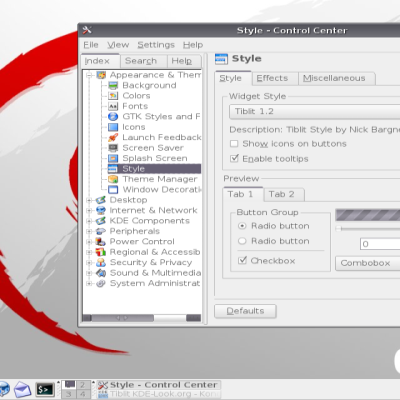Click the Defaults button
400x400 pixels.
(245, 311)
